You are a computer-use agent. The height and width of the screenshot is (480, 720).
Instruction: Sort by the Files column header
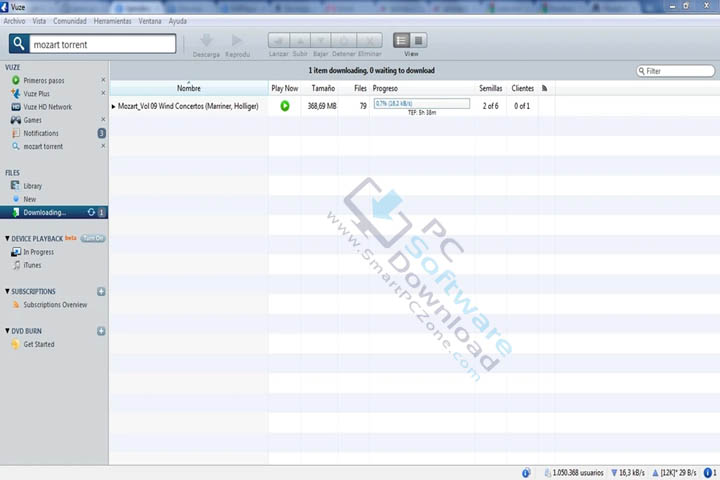(360, 88)
